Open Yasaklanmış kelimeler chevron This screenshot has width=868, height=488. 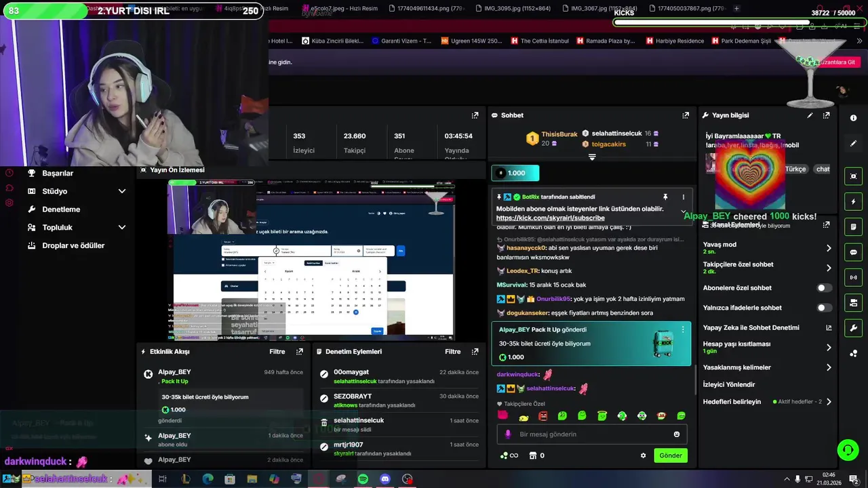pos(829,367)
